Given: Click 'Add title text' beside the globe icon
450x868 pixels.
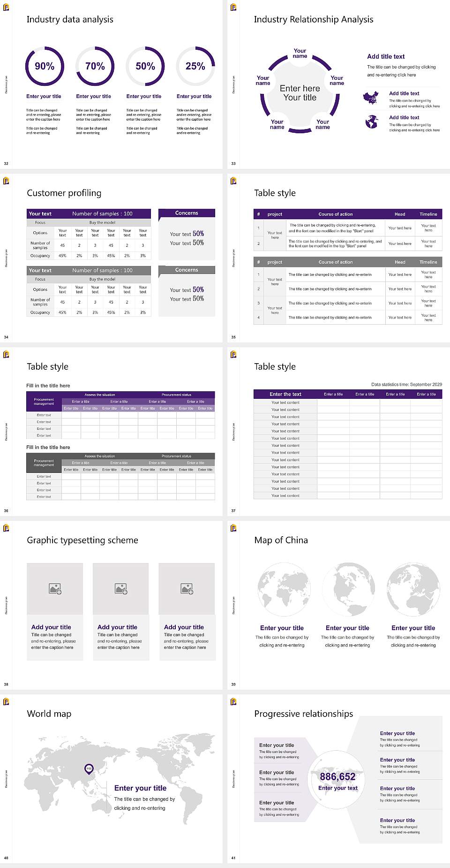Looking at the screenshot, I should pyautogui.click(x=404, y=118).
